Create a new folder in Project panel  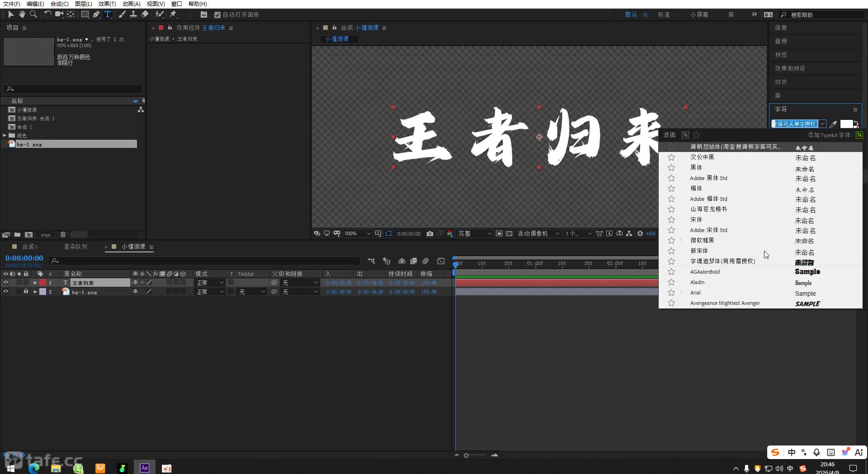(x=17, y=235)
